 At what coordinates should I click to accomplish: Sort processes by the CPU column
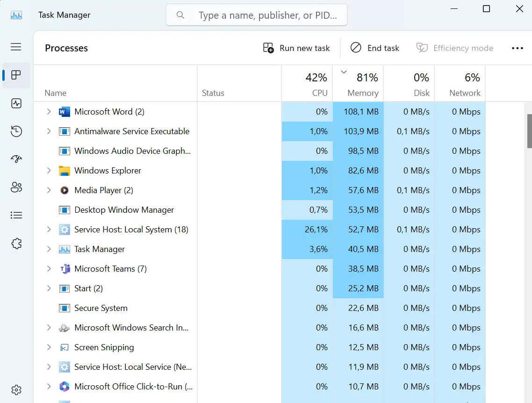tap(307, 83)
